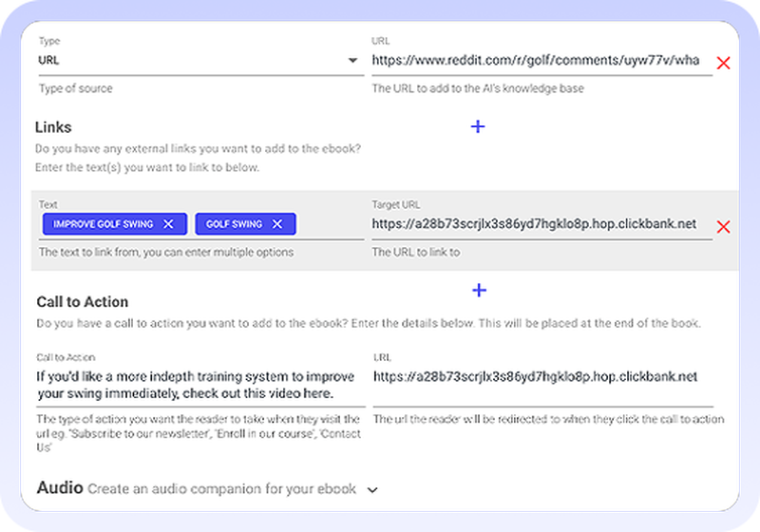Focus the Call to Action URL field
The image size is (760, 532).
[x=536, y=376]
